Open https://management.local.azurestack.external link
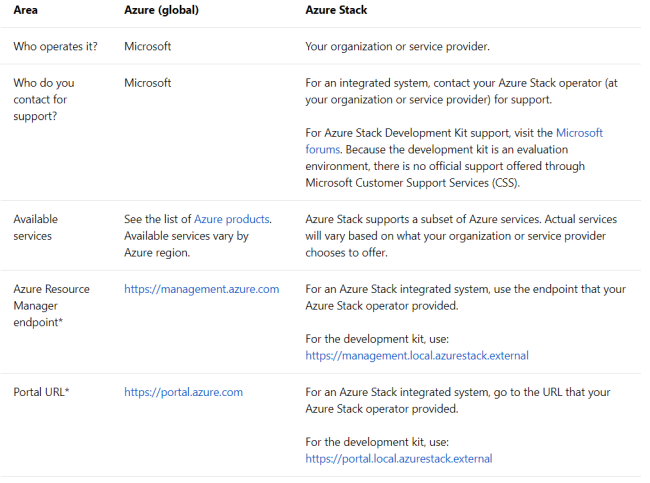 417,355
